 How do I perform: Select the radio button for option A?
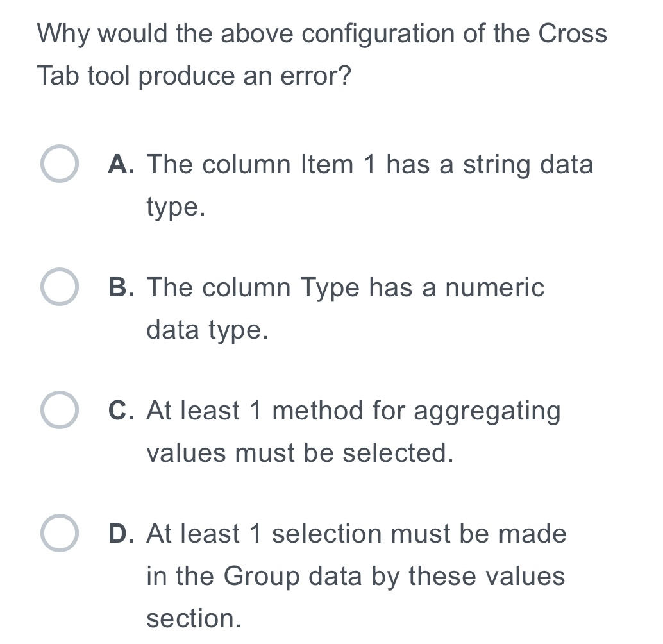coord(59,164)
